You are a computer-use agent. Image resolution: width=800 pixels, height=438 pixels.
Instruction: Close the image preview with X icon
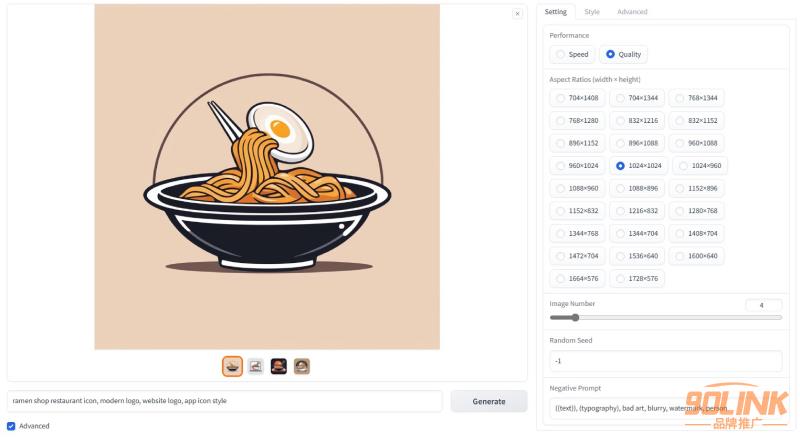tap(517, 14)
